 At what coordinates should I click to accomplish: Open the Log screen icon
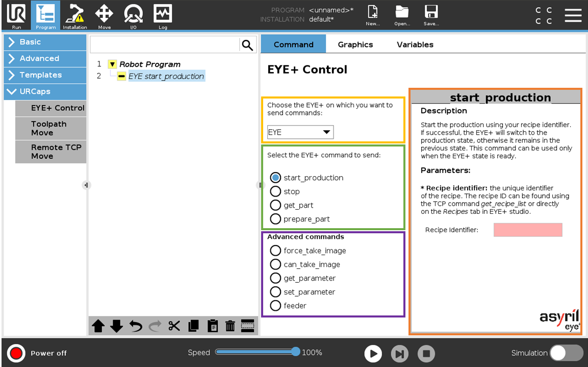163,16
